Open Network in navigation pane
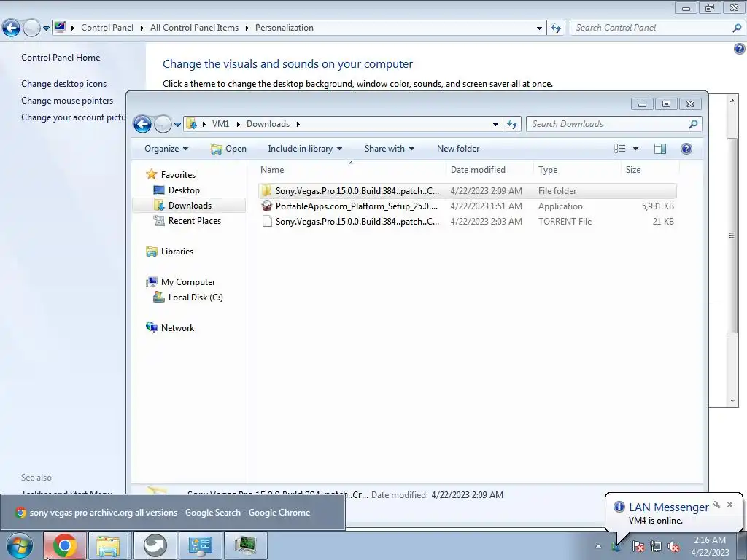Image resolution: width=747 pixels, height=560 pixels. pos(177,327)
